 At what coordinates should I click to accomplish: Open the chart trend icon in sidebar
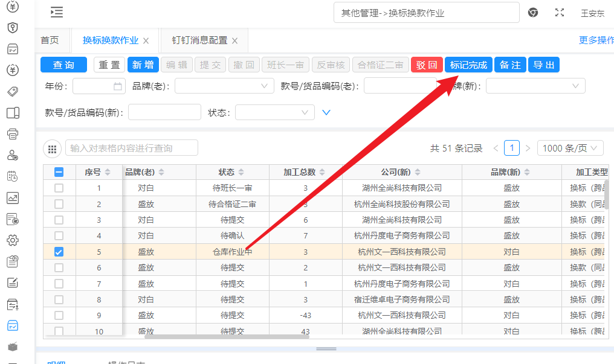pyautogui.click(x=13, y=197)
